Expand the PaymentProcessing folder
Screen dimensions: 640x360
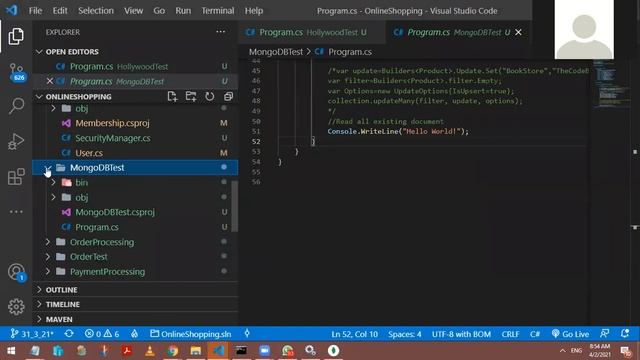tap(48, 271)
